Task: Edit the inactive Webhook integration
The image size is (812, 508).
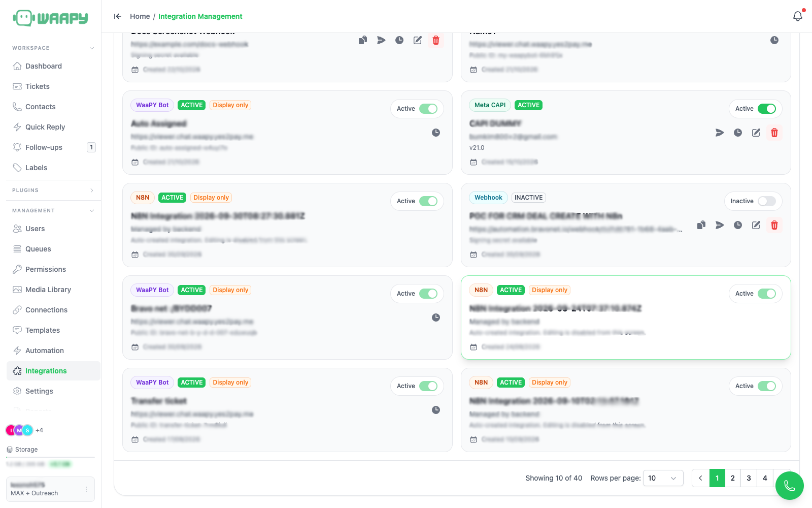Action: 756,225
